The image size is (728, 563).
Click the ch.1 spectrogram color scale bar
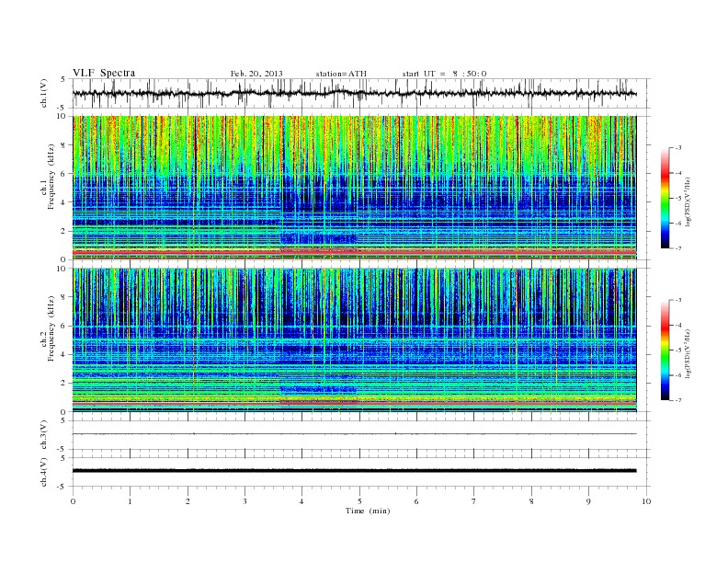point(665,199)
